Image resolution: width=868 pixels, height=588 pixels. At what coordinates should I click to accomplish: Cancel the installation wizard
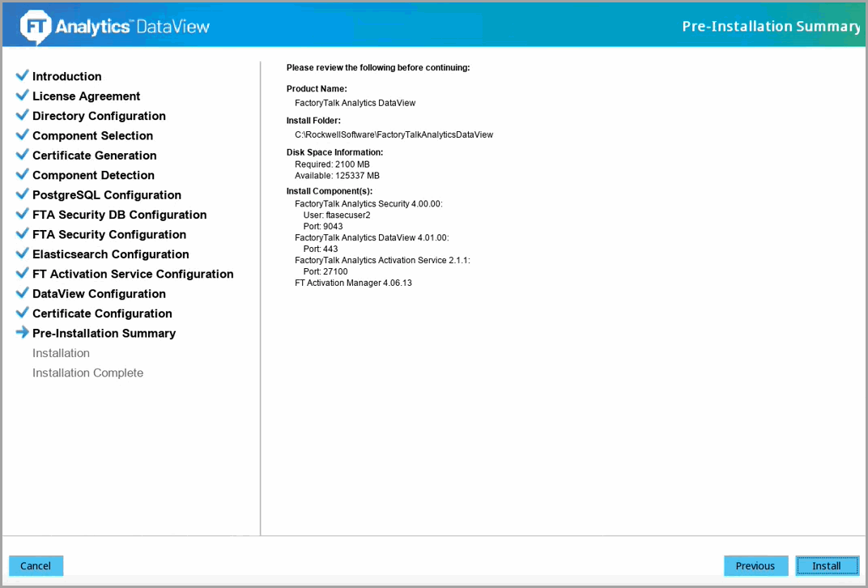coord(36,566)
